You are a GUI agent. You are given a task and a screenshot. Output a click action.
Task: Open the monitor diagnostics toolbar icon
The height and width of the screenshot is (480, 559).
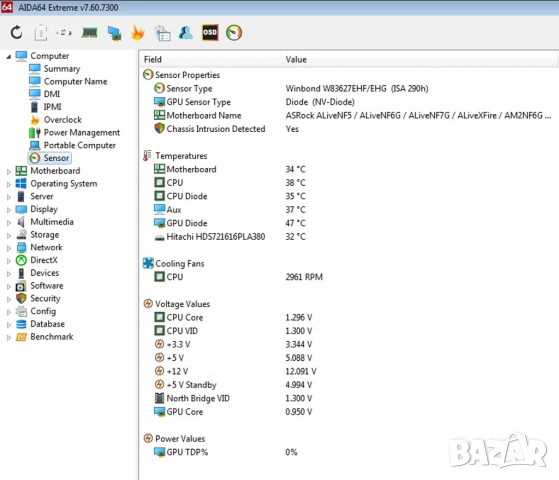point(114,33)
